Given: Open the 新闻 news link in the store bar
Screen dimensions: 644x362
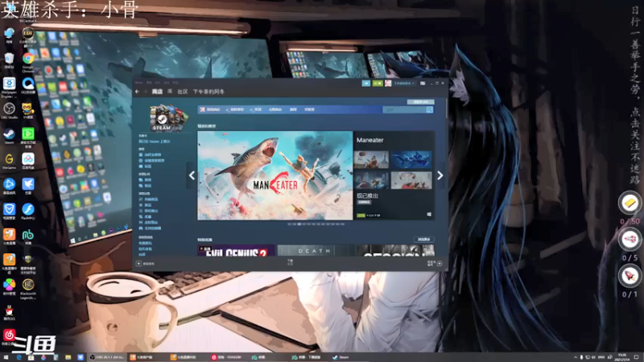Looking at the screenshot, I should point(293,109).
